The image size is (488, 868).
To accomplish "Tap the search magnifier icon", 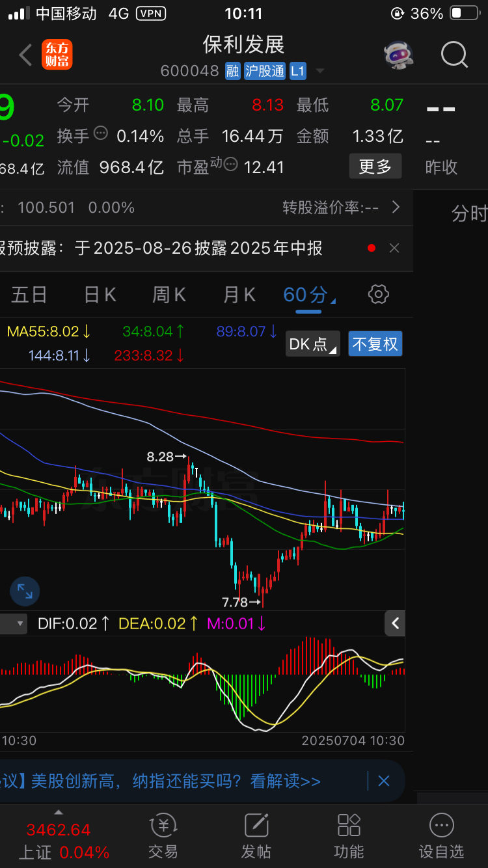I will [x=454, y=55].
